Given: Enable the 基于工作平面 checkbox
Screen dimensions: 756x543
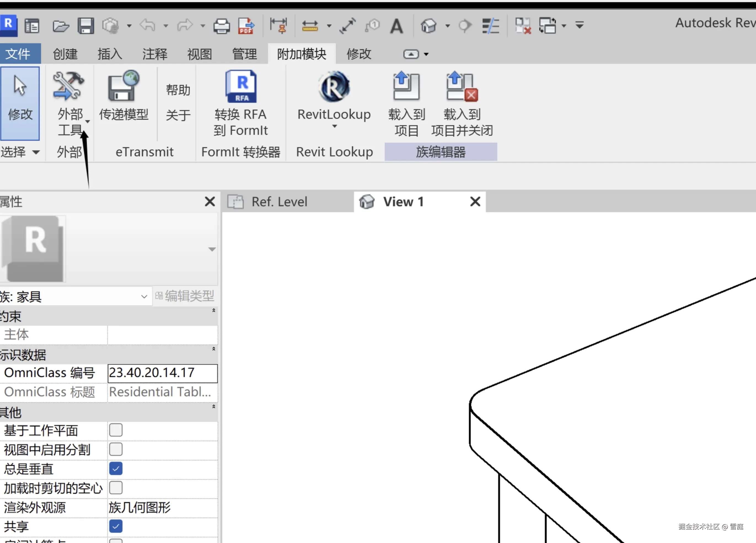Looking at the screenshot, I should click(116, 430).
